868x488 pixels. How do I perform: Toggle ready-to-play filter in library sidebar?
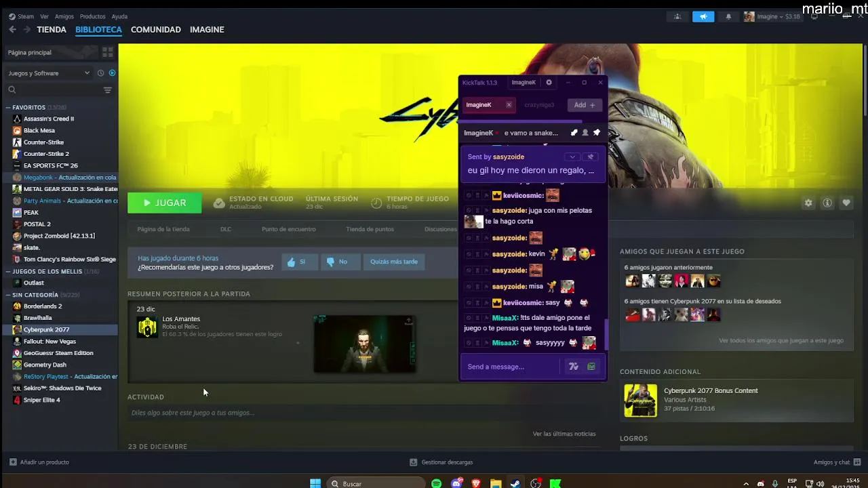point(112,73)
